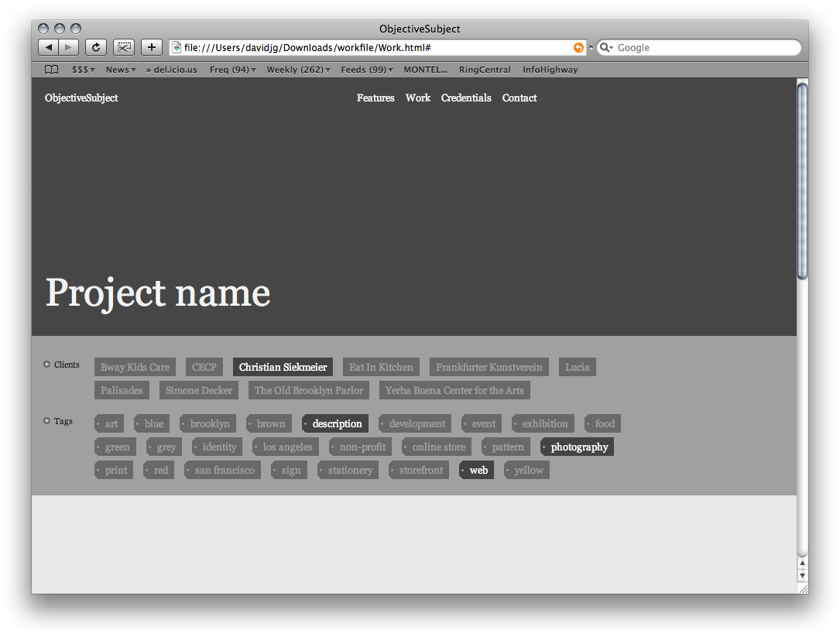840x637 pixels.
Task: Toggle the grey tag
Action: point(164,447)
